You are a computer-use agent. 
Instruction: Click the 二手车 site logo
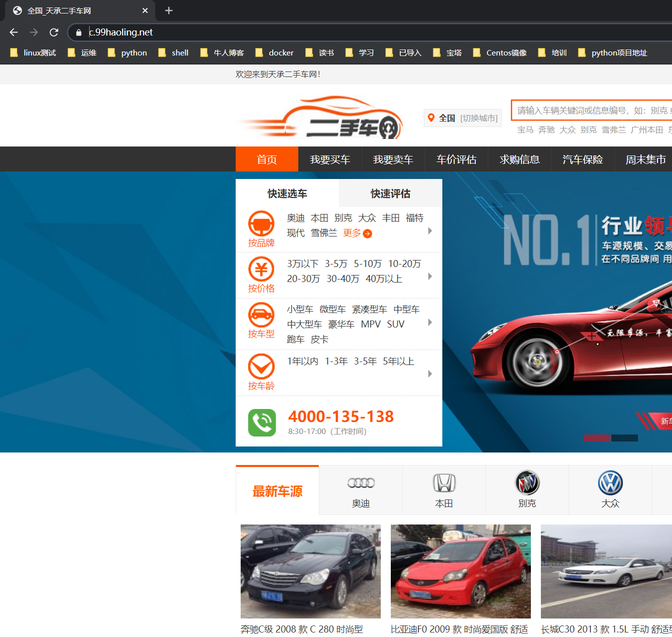click(321, 117)
